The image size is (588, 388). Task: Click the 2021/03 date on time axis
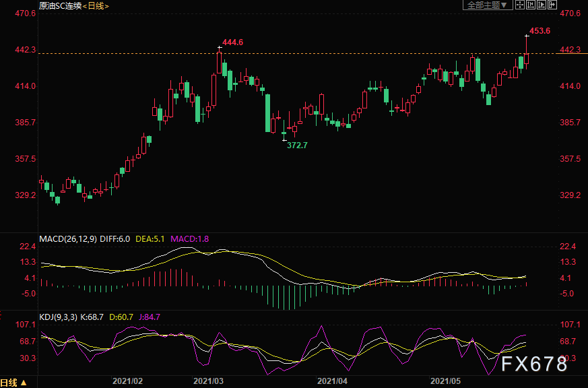click(x=208, y=381)
